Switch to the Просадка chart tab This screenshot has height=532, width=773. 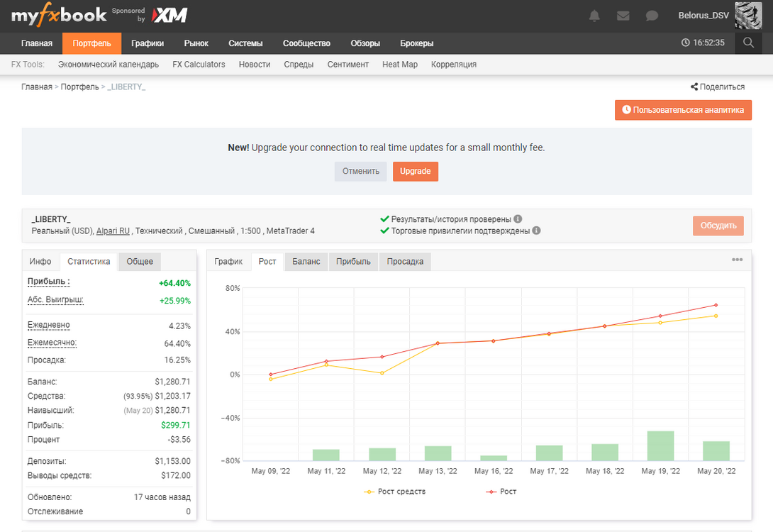tap(405, 262)
